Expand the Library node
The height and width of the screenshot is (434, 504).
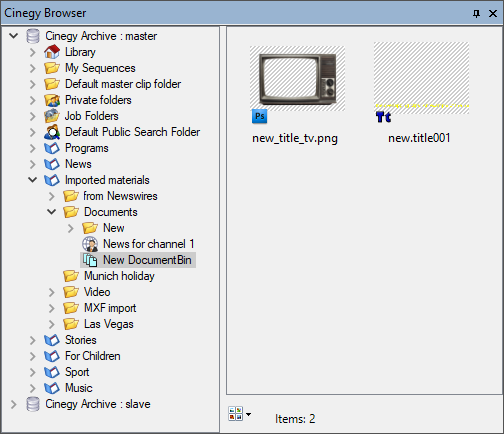33,52
